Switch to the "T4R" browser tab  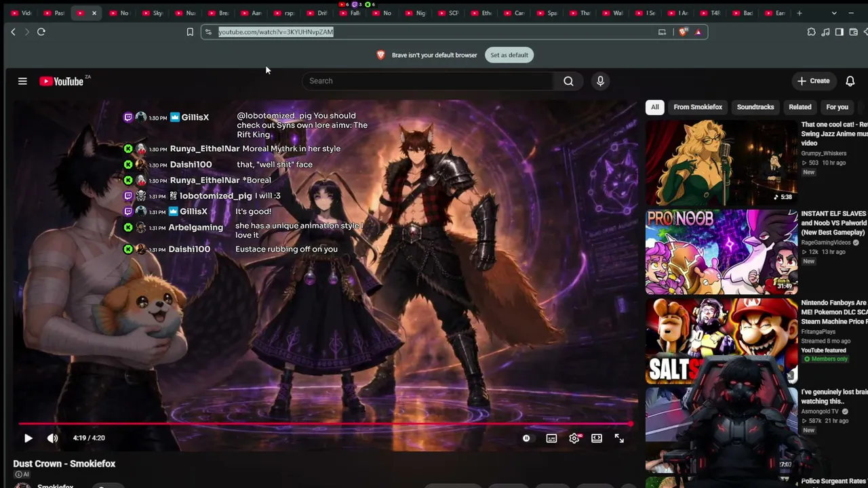click(x=710, y=13)
